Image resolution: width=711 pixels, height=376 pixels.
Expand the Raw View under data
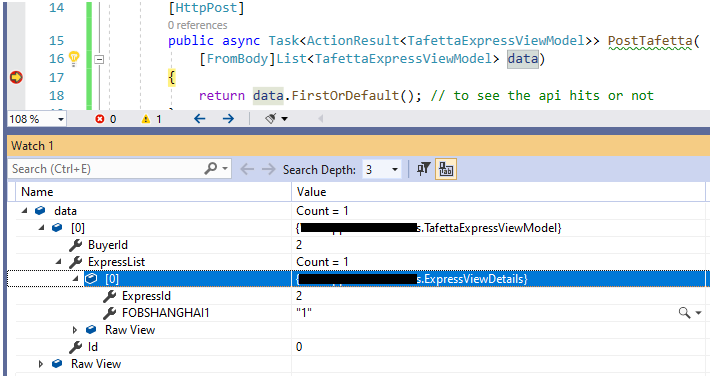(x=41, y=364)
